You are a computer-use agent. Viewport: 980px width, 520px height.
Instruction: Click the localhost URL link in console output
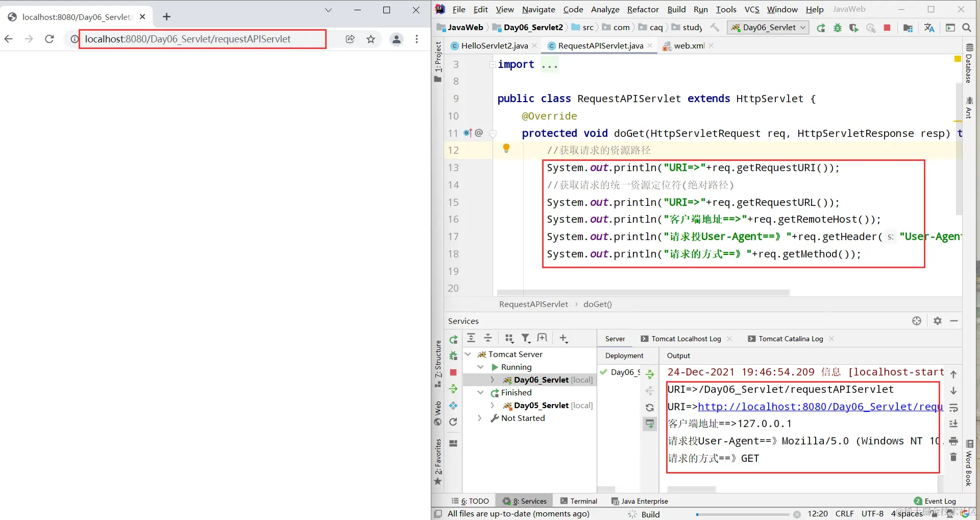(x=820, y=407)
